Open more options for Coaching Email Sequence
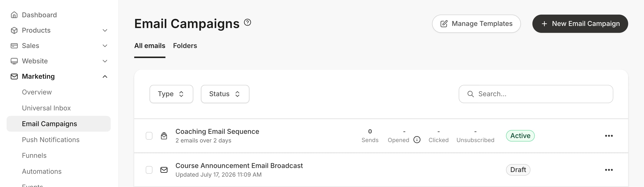The width and height of the screenshot is (644, 187). coord(609,136)
